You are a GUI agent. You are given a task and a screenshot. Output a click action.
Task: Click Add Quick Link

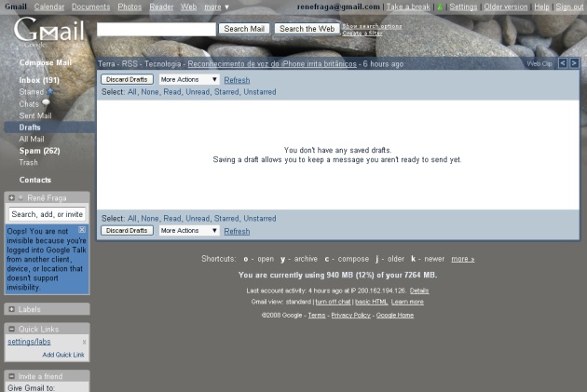(x=63, y=355)
